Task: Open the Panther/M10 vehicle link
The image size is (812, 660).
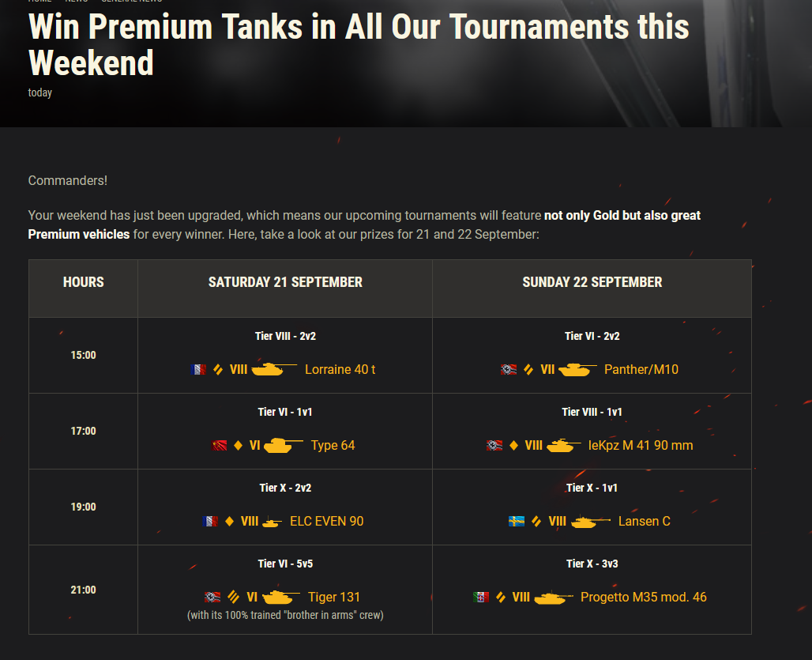Action: tap(641, 369)
